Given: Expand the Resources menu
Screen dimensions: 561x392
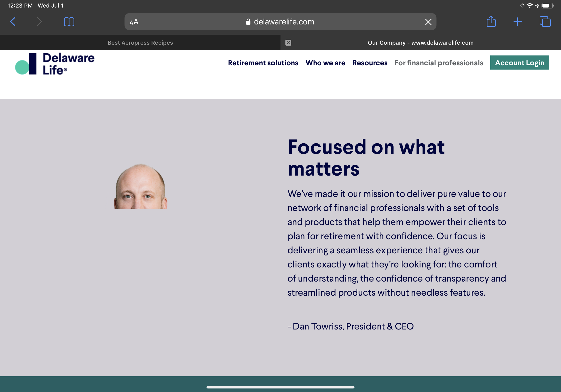Looking at the screenshot, I should tap(370, 63).
